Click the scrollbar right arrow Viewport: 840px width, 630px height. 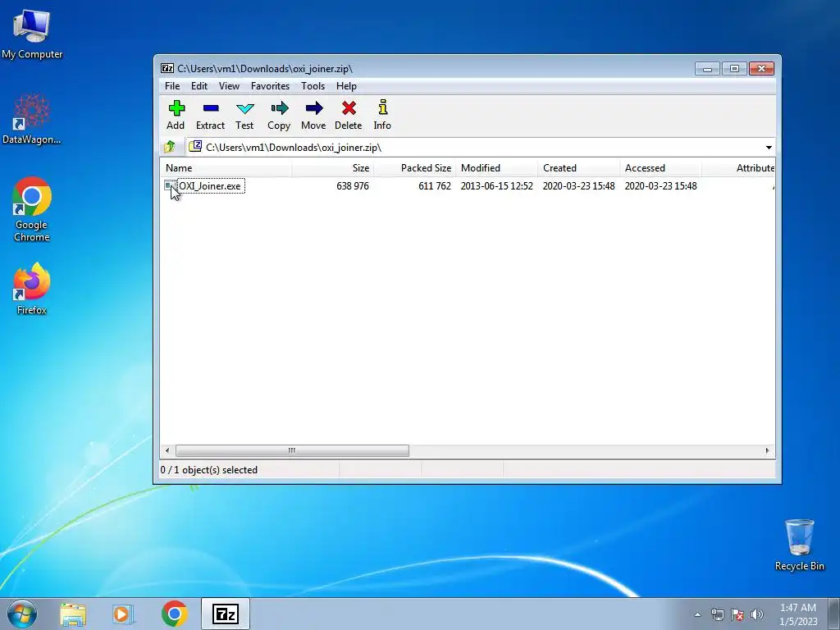767,450
